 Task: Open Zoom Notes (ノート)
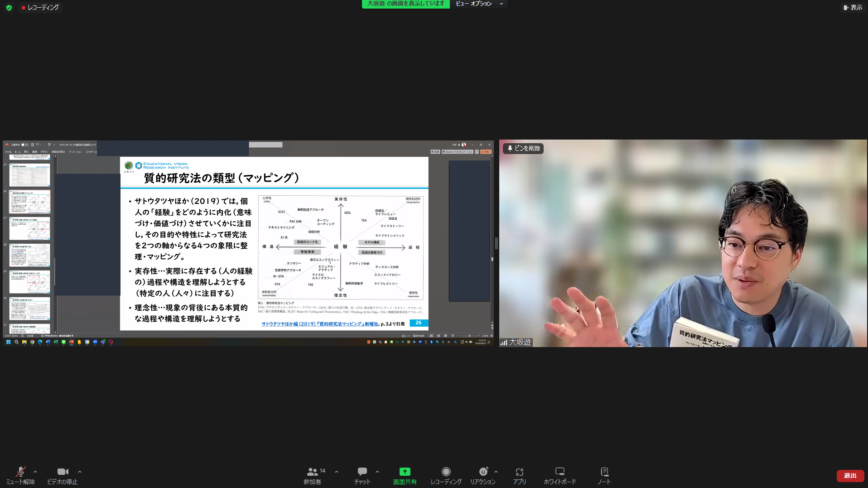(604, 475)
